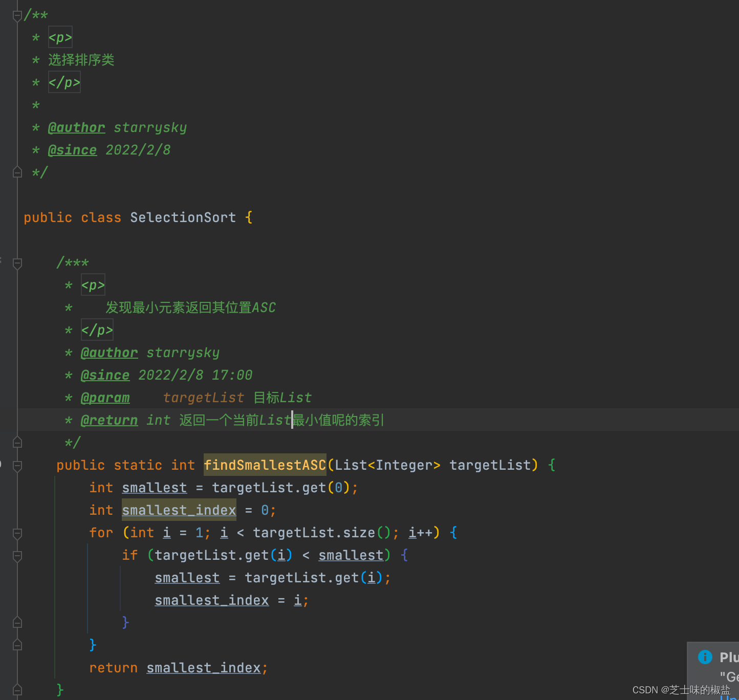Click smallest in the if condition
This screenshot has height=700, width=739.
tap(351, 555)
